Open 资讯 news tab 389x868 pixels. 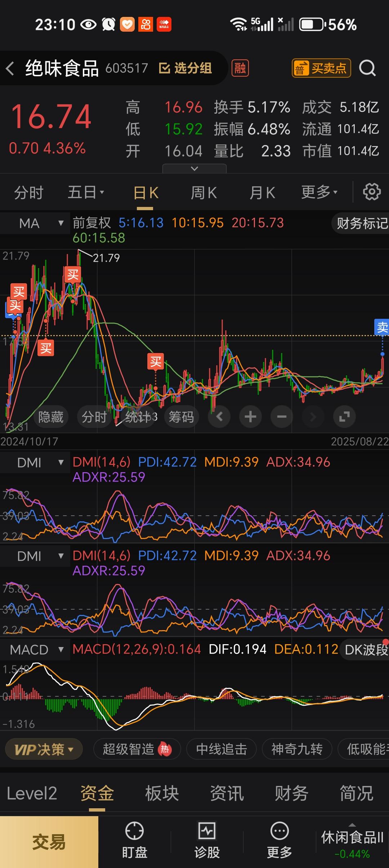click(x=227, y=794)
